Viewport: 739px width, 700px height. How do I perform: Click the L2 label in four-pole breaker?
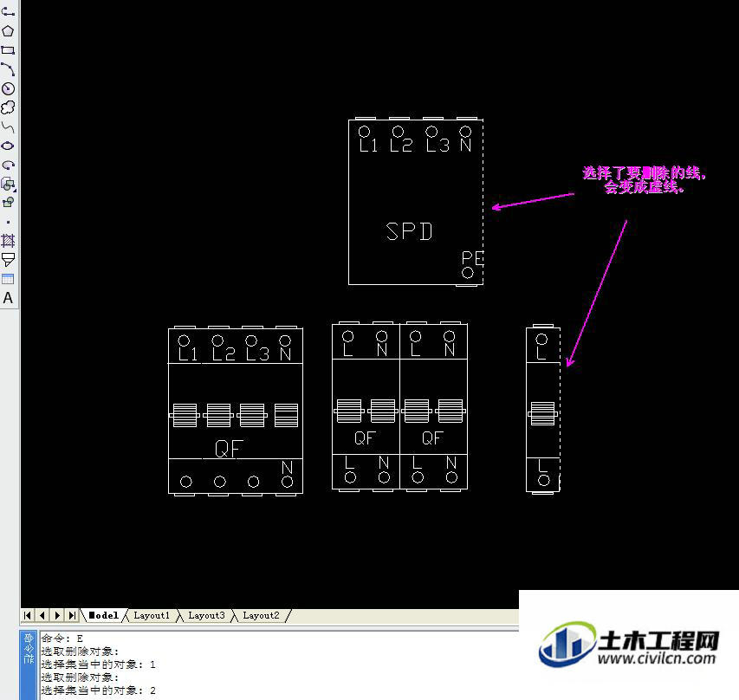pos(224,354)
